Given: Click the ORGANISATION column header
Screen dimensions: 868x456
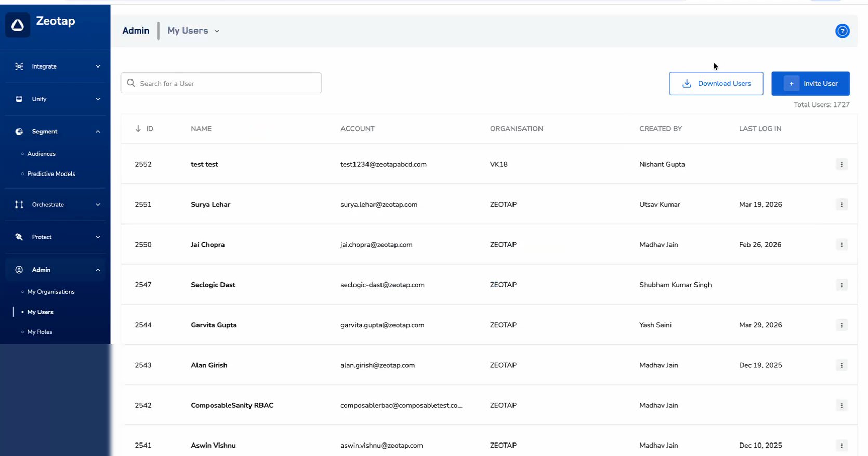Looking at the screenshot, I should tap(517, 129).
